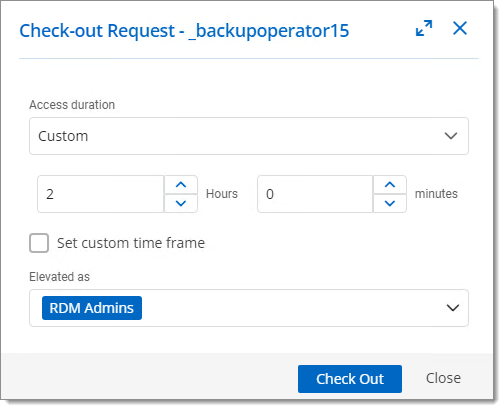Increase the Hours value with up arrow
This screenshot has height=410, width=504.
coord(181,184)
